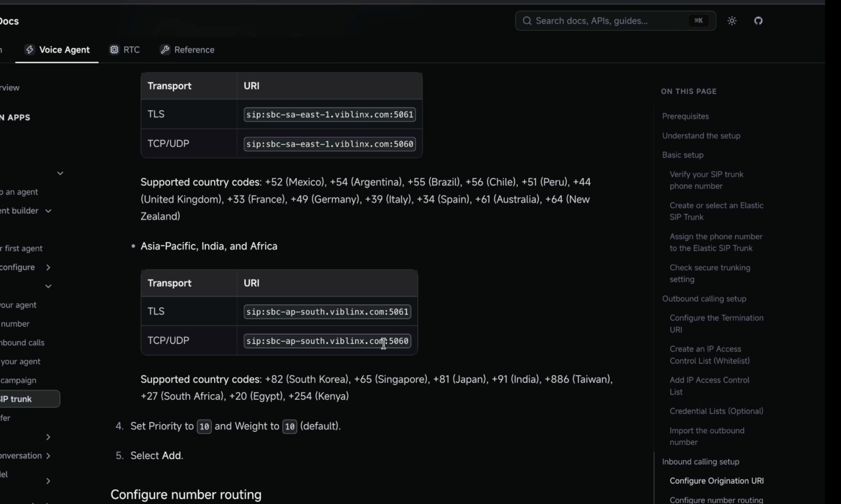Image resolution: width=841 pixels, height=504 pixels.
Task: Open the 'r first agent' sidebar item
Action: [x=21, y=248]
